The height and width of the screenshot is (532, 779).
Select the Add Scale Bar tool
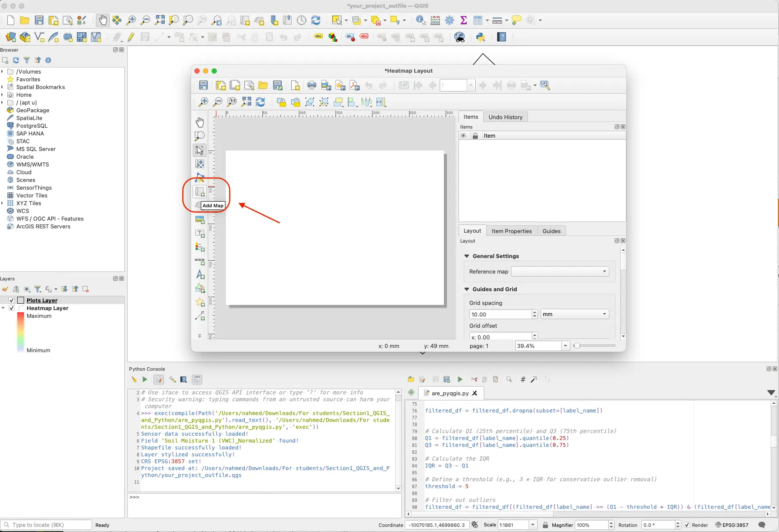(x=200, y=261)
